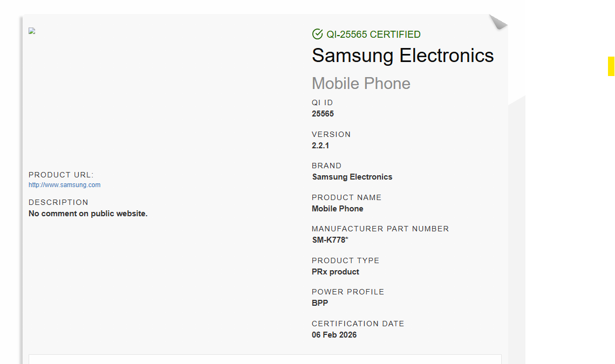This screenshot has height=364, width=615.
Task: Click part number SM-K778*
Action: click(330, 240)
